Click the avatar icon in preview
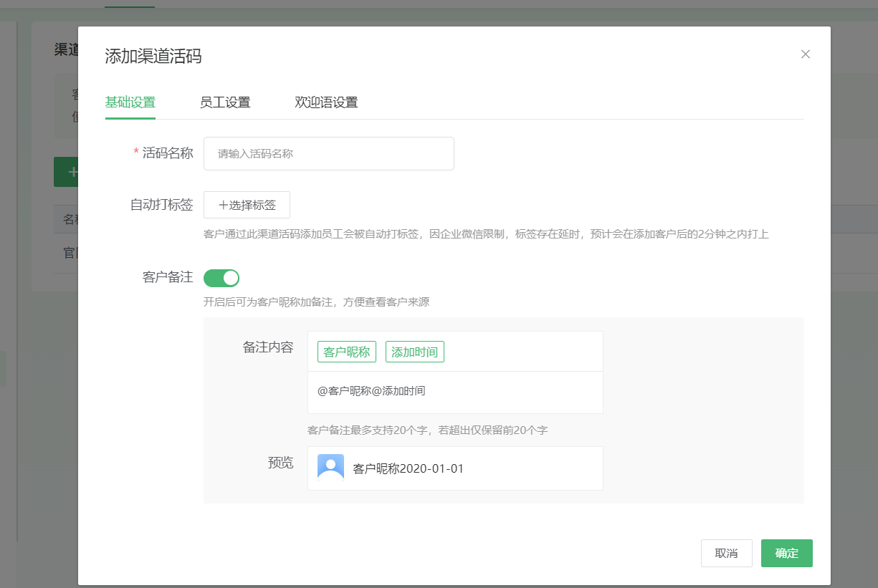The image size is (878, 588). (x=330, y=468)
